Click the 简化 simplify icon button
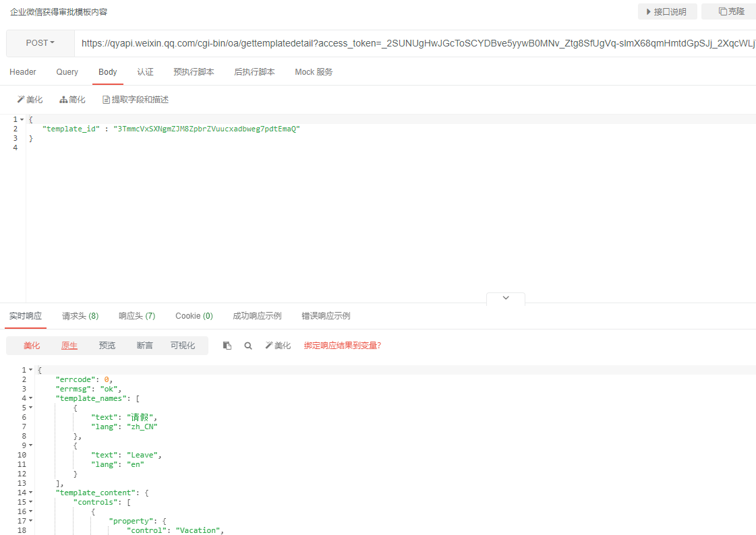The height and width of the screenshot is (535, 756). [x=72, y=100]
